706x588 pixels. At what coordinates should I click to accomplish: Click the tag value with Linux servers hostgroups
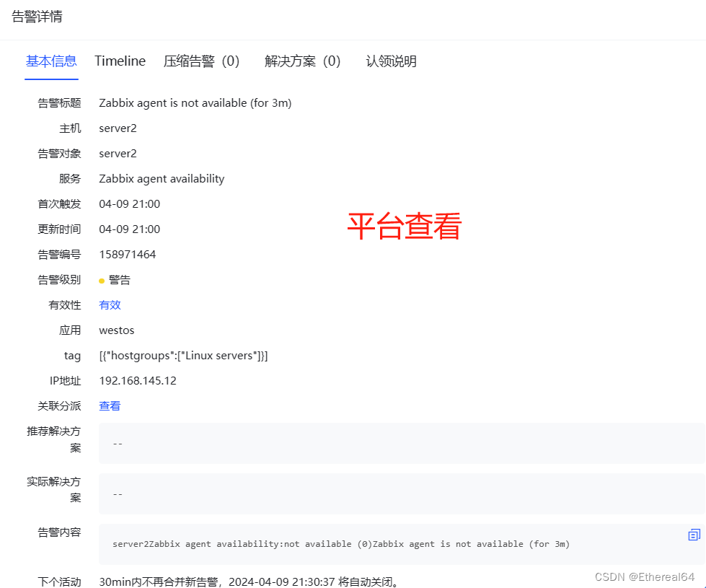coord(184,356)
